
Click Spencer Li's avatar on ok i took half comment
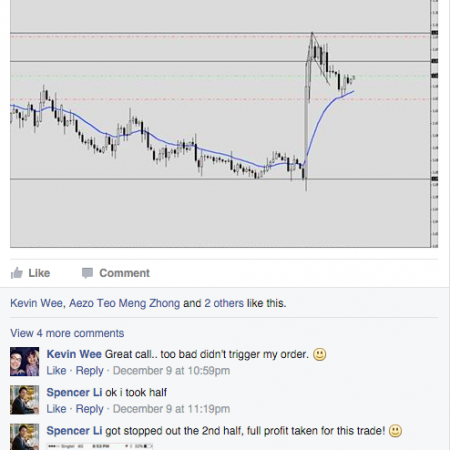(x=24, y=400)
